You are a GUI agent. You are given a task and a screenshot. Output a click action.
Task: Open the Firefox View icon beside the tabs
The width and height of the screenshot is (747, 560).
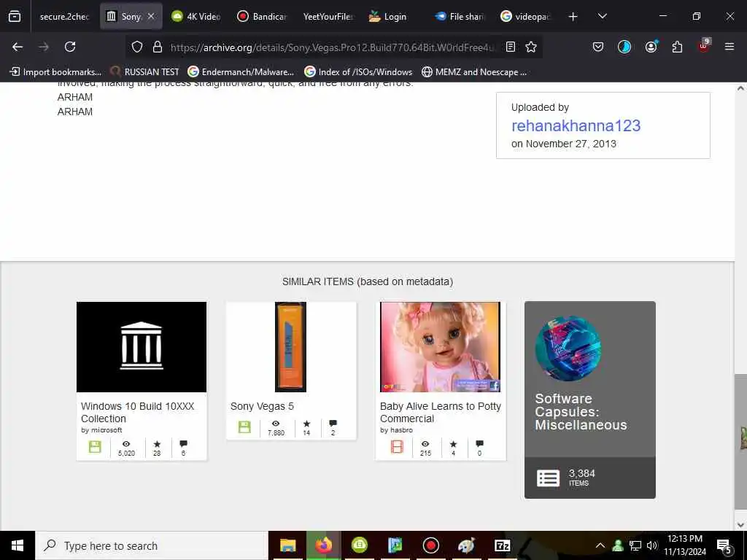pyautogui.click(x=15, y=17)
